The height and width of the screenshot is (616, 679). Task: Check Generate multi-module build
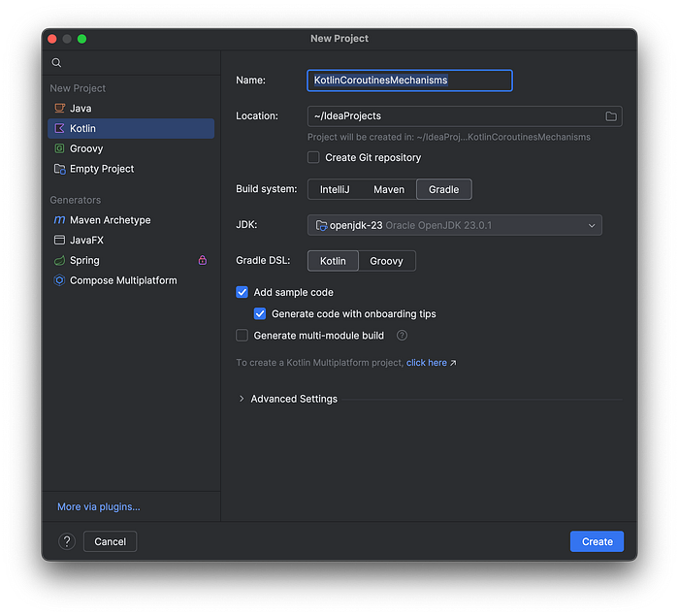point(242,336)
